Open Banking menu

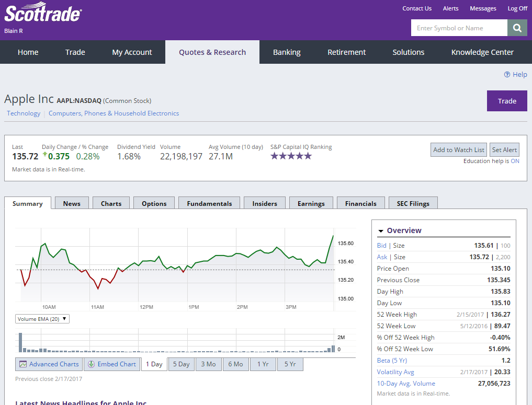pyautogui.click(x=287, y=52)
